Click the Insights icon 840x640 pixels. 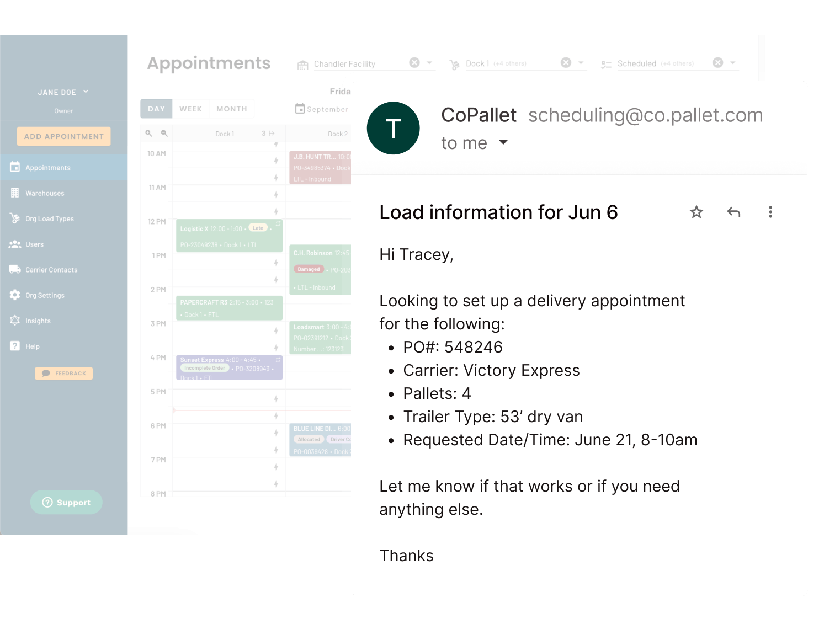click(x=15, y=320)
